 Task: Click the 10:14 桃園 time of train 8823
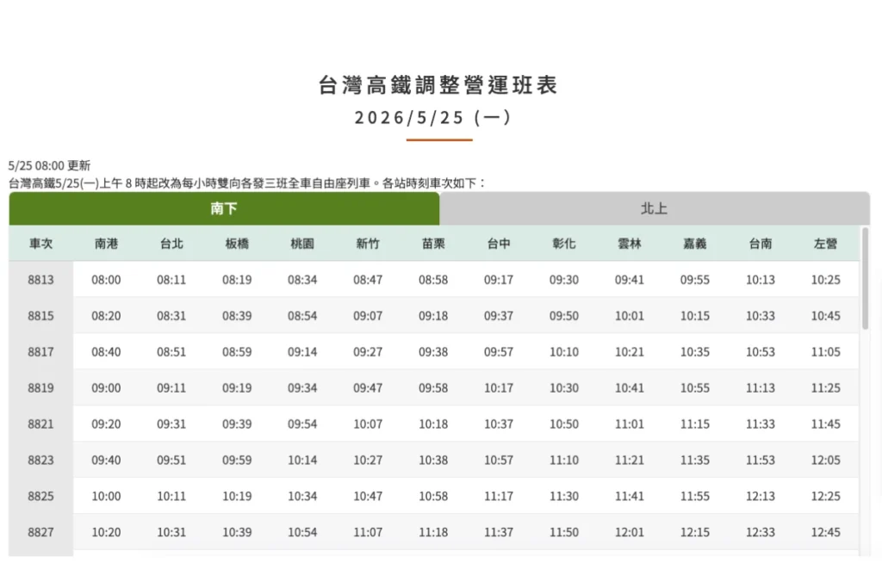pyautogui.click(x=302, y=460)
